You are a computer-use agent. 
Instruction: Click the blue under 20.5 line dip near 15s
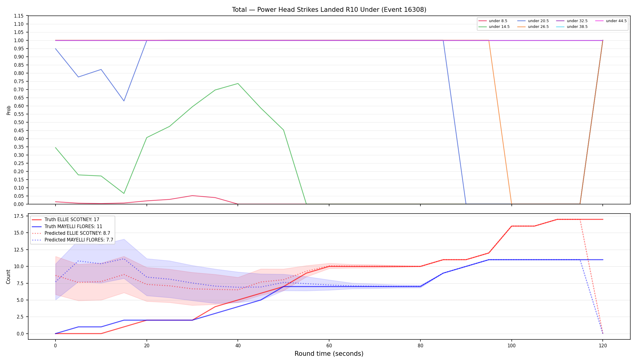pos(124,101)
